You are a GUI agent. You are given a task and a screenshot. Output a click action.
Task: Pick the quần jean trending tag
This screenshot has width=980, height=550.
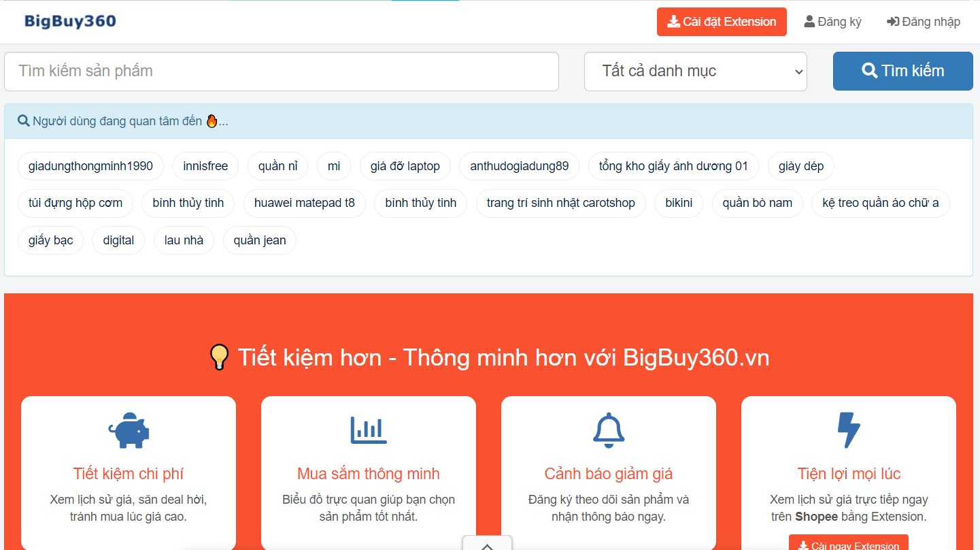tap(259, 240)
